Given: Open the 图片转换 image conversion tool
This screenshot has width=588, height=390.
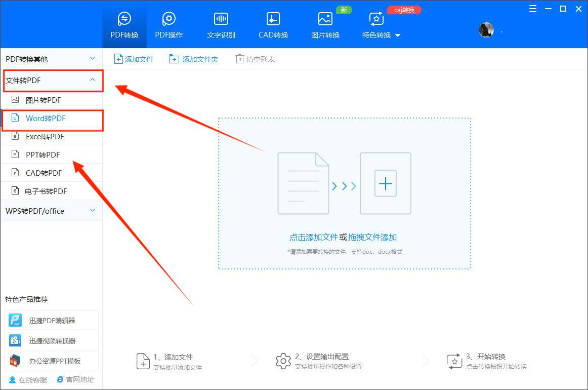Looking at the screenshot, I should 324,24.
